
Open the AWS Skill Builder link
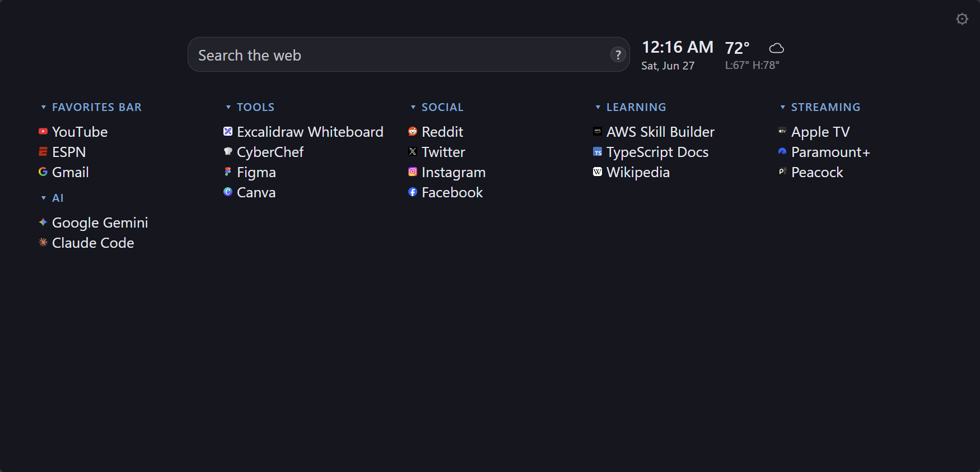[661, 132]
